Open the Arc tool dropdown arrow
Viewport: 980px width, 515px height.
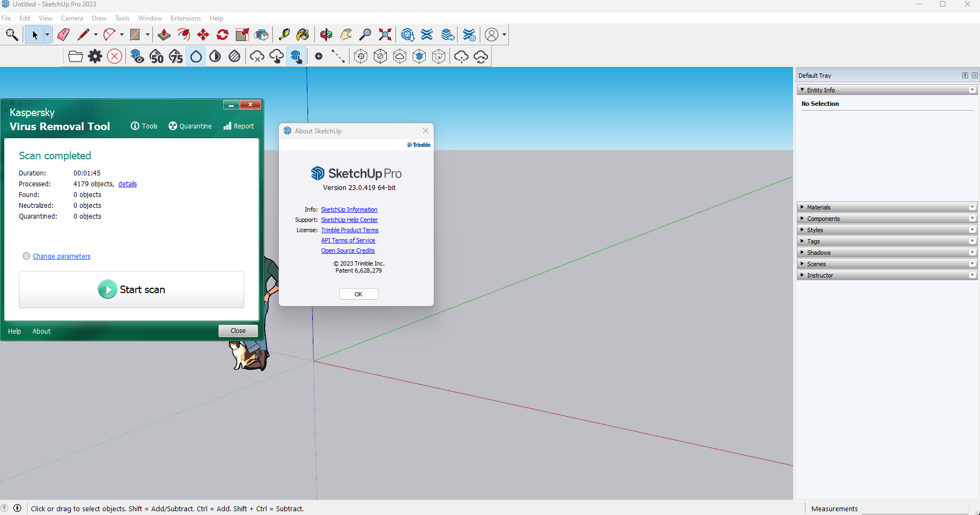[x=122, y=35]
